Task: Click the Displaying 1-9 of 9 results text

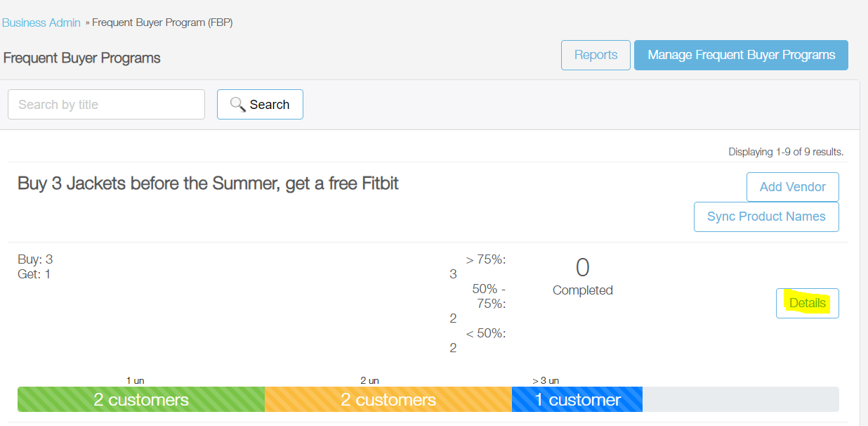Action: (786, 152)
